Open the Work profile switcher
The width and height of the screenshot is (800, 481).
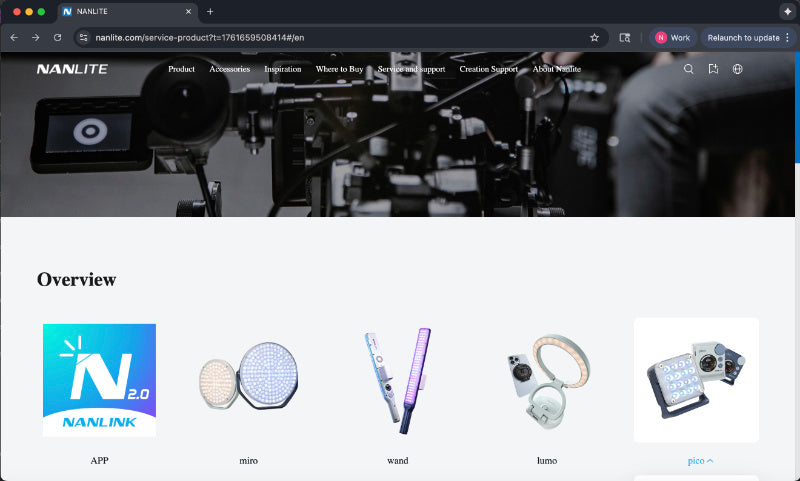point(672,37)
